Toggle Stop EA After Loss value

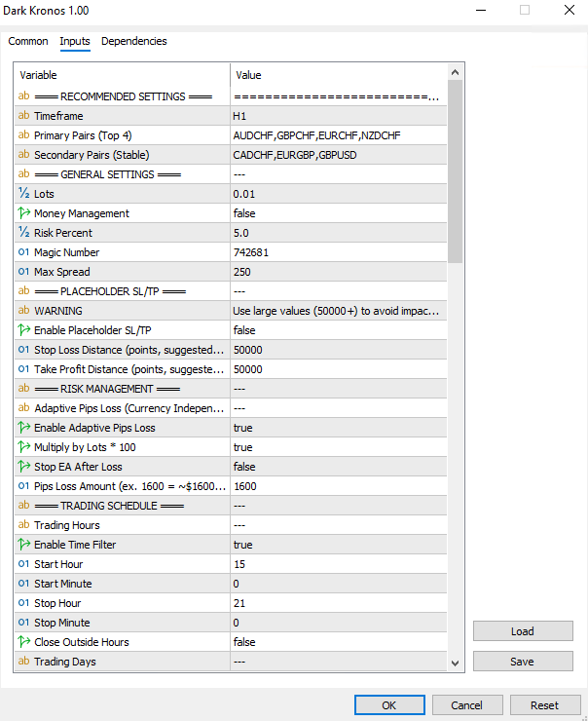pyautogui.click(x=338, y=467)
